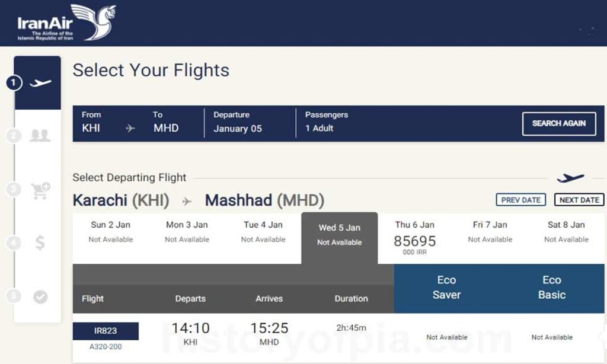The width and height of the screenshot is (607, 364).
Task: Open the Eco Basic fare column header
Action: [x=552, y=288]
